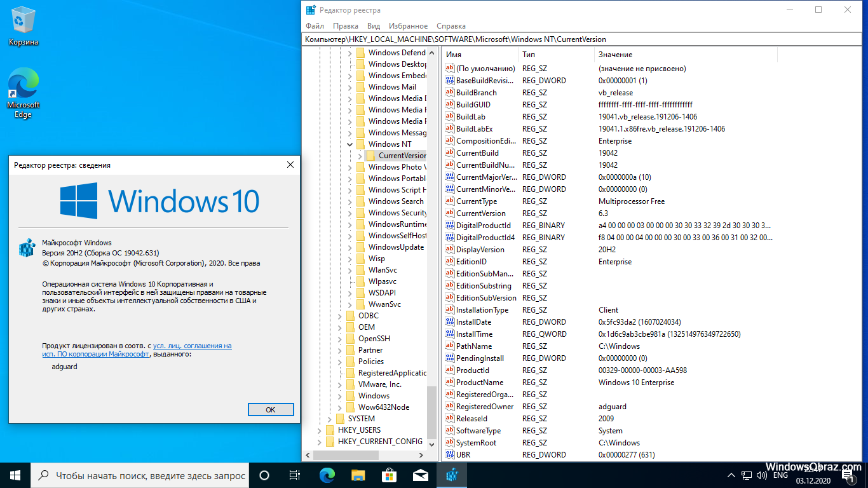Select the ProductName registry value

(479, 383)
